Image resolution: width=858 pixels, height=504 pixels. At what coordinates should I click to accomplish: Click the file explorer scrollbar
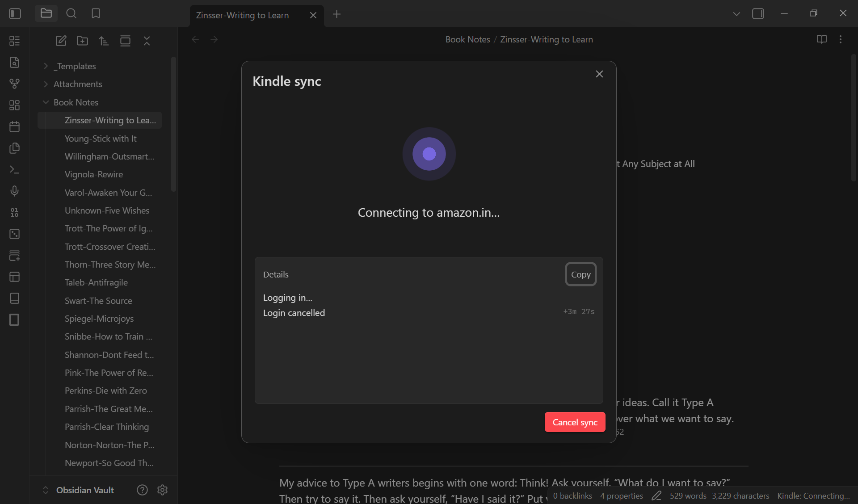coord(173,124)
